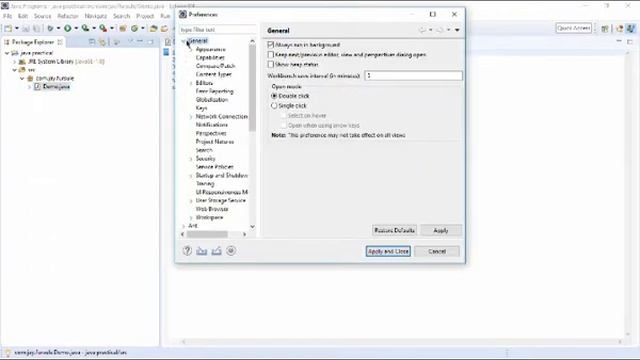The height and width of the screenshot is (360, 640).
Task: Expand the Editors preference node
Action: coord(191,83)
